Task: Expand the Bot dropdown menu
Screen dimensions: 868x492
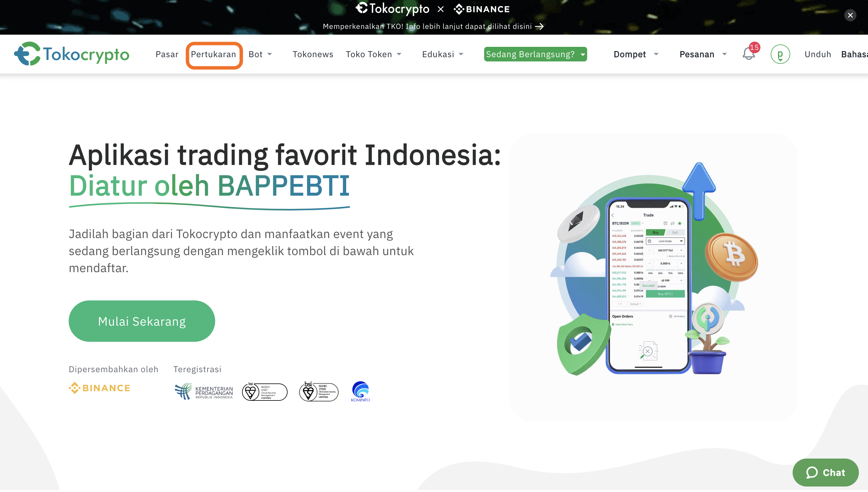Action: (260, 54)
